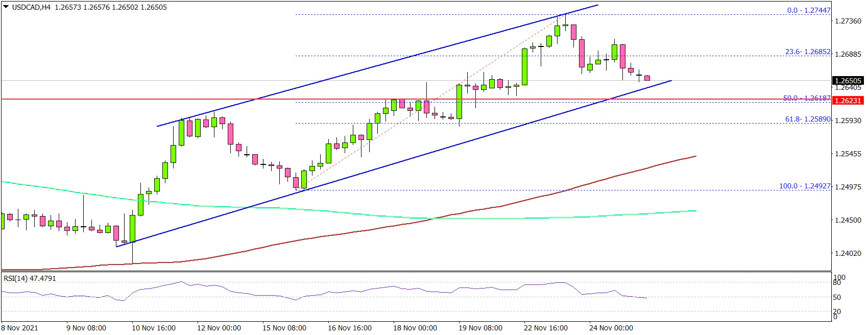Select the current price tag 1.26505
Screen dimensions: 868x335
click(848, 81)
